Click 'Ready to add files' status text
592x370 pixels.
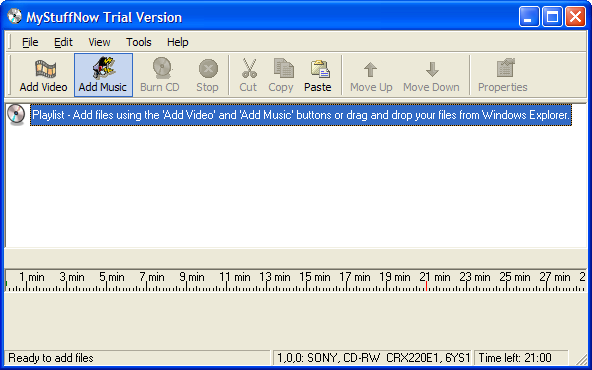[x=51, y=358]
